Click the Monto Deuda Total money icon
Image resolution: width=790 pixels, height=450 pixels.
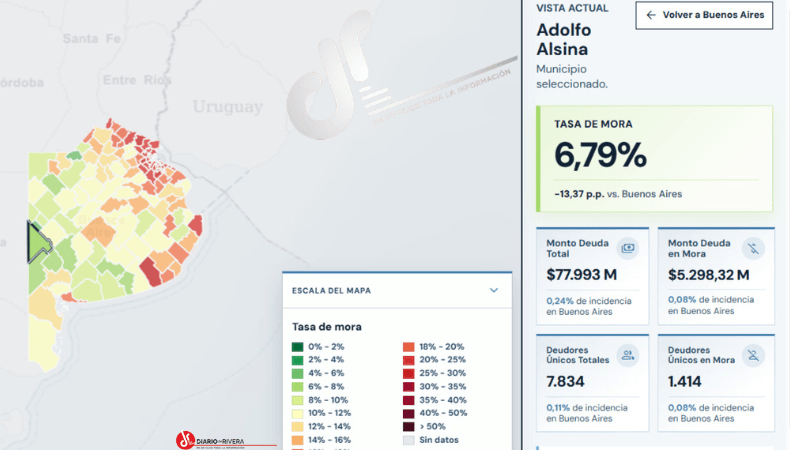628,248
